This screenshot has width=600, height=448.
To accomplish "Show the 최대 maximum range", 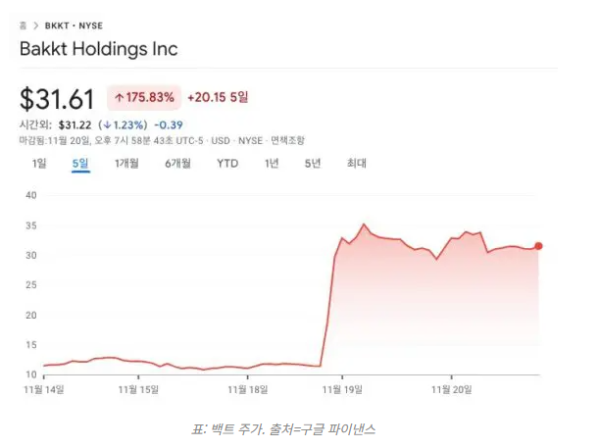I will 357,163.
